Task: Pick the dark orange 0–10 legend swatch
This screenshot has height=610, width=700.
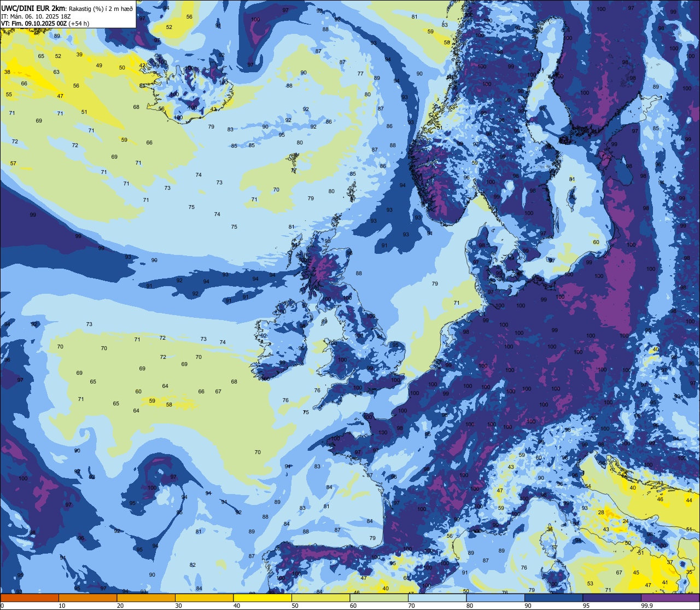Action: (x=30, y=597)
